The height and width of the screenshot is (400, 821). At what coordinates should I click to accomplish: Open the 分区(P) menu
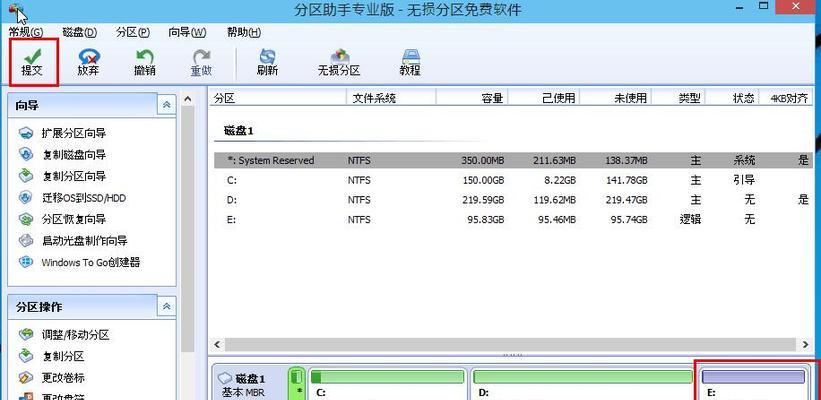point(134,32)
